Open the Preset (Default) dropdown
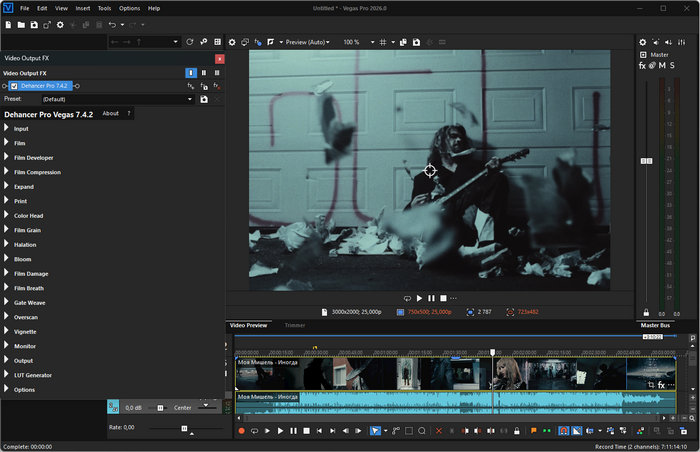 (118, 99)
